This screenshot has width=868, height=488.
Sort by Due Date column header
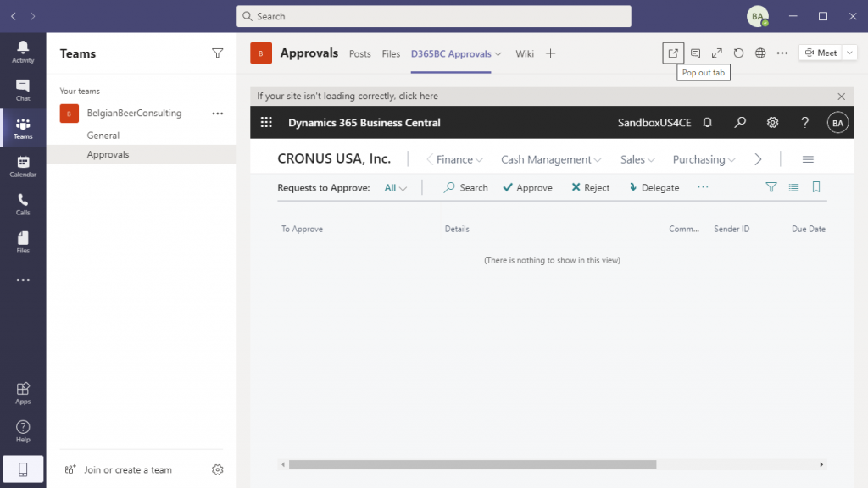click(808, 229)
